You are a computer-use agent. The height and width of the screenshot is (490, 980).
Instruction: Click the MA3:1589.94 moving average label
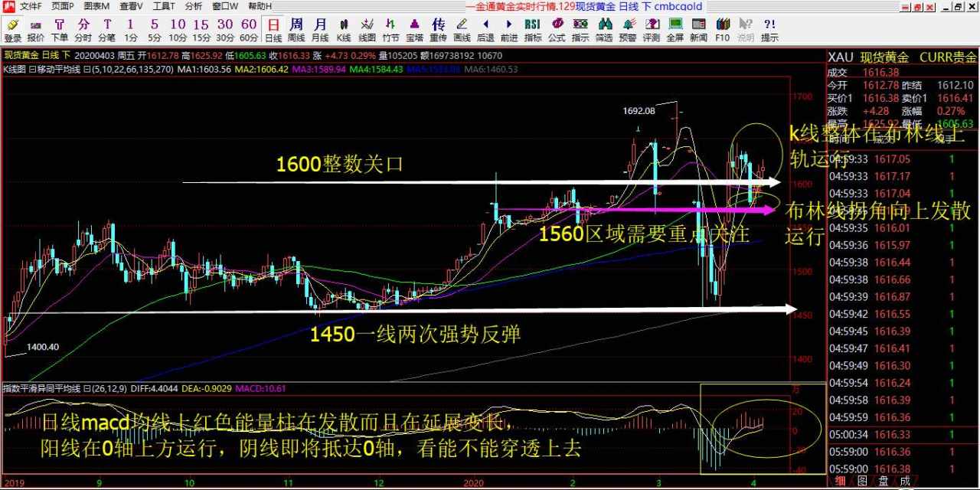(x=318, y=69)
